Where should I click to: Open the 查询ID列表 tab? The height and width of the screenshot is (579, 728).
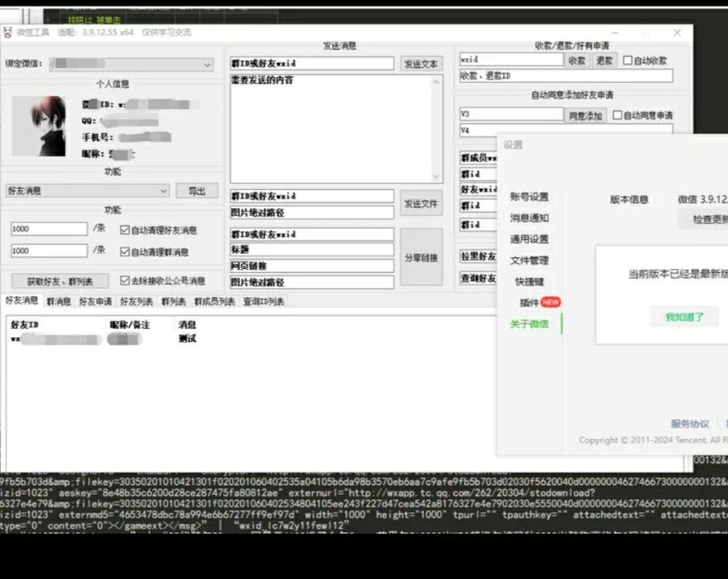coord(264,301)
